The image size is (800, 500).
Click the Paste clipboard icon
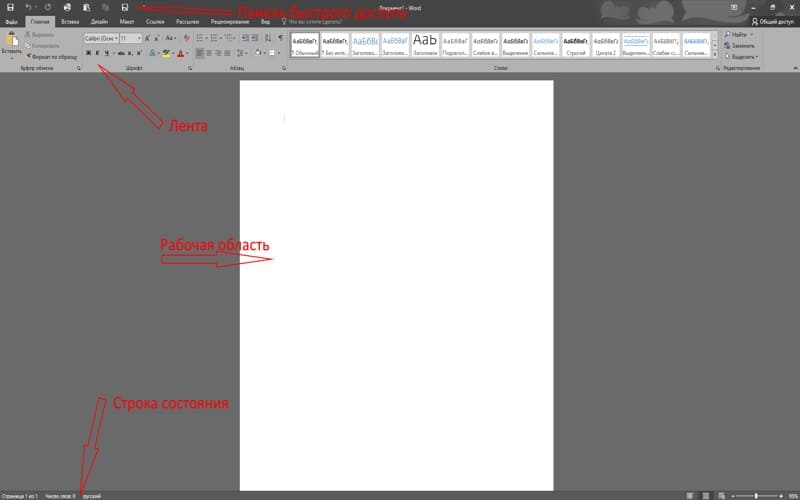coord(11,39)
